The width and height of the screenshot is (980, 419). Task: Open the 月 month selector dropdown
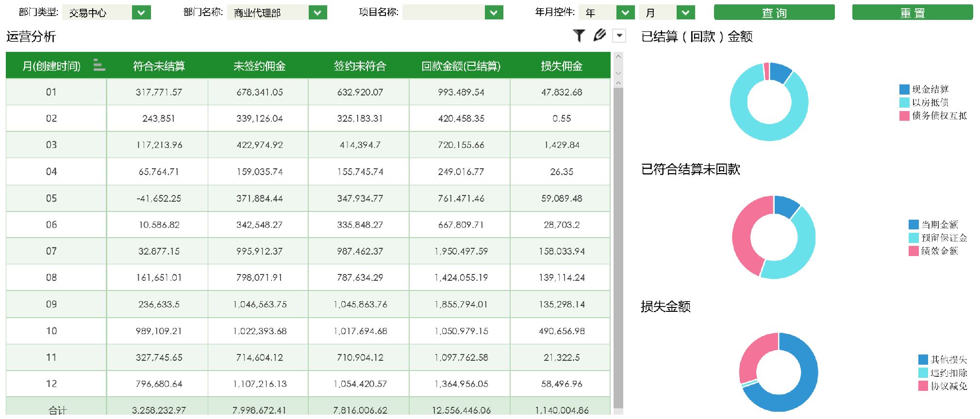(685, 13)
